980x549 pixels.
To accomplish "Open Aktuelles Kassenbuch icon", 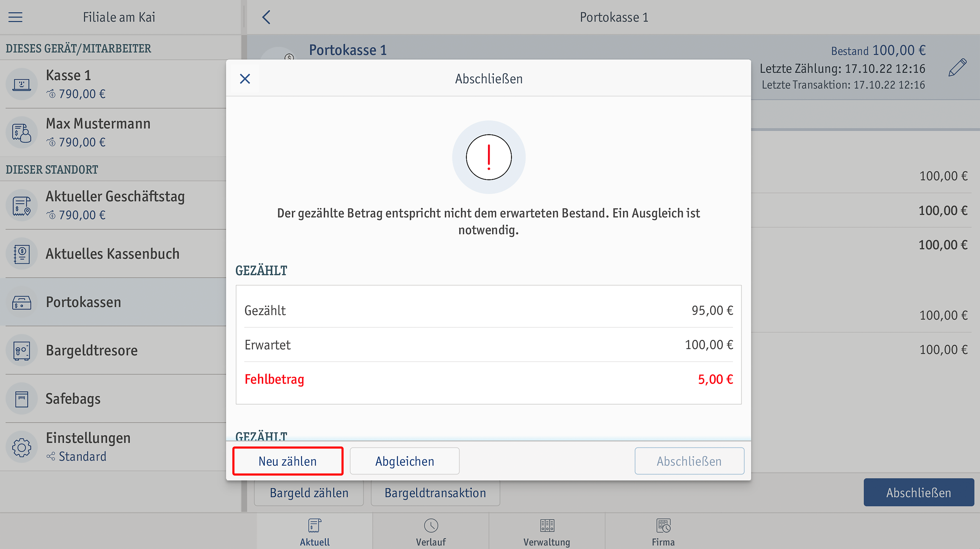I will (x=22, y=254).
